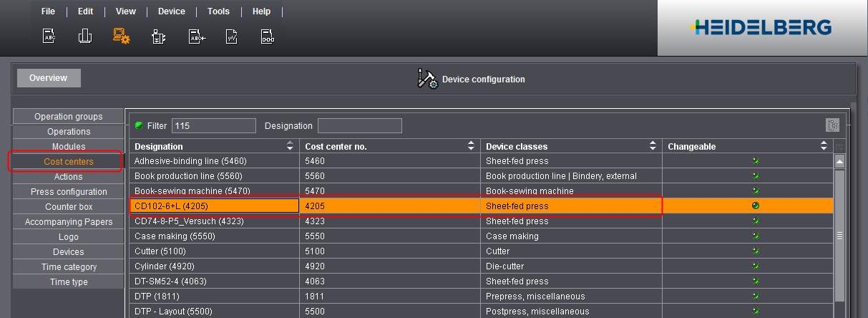Click the tree icon right of the filter bar
Viewport: 868px width, 318px height.
coord(832,125)
